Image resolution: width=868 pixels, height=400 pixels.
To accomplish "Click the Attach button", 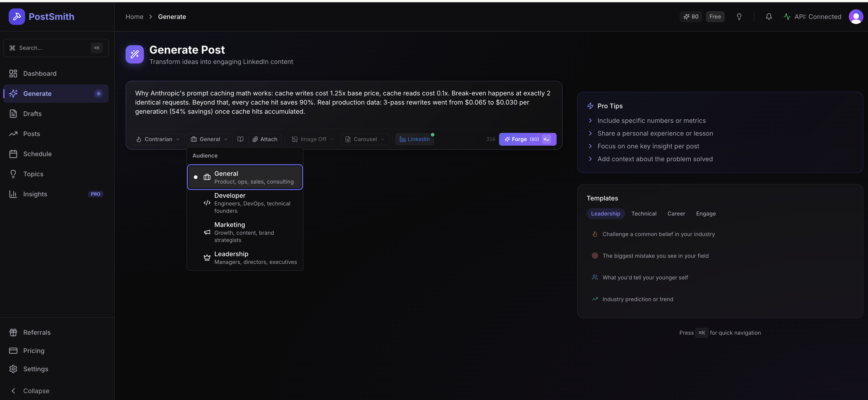I will (265, 139).
